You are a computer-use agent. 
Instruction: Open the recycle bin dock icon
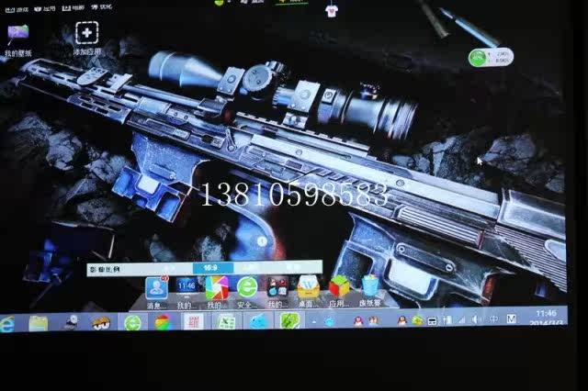click(369, 288)
